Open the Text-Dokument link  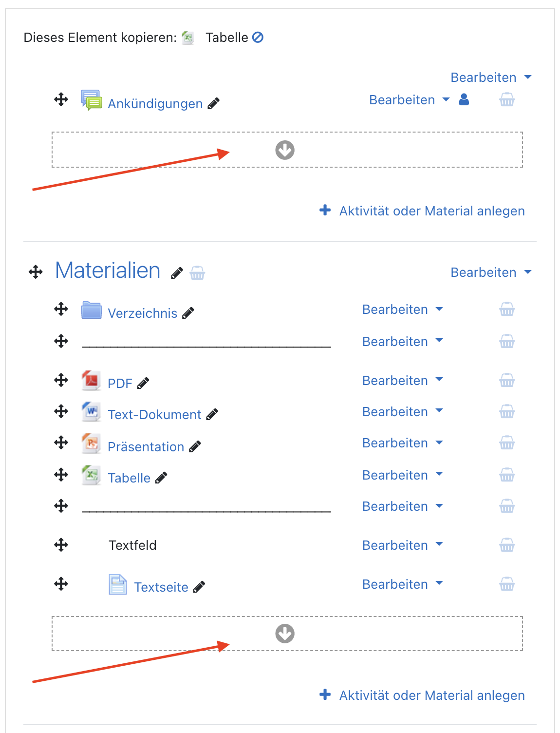pyautogui.click(x=154, y=414)
